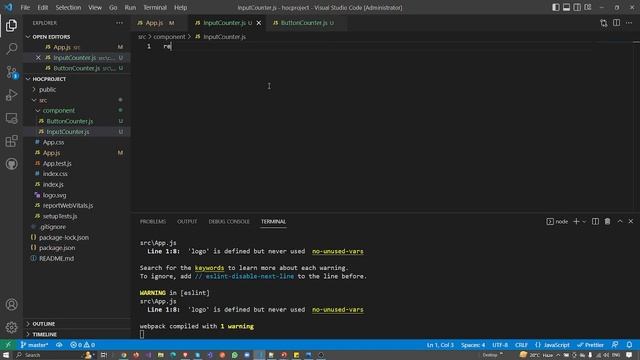The width and height of the screenshot is (640, 360).
Task: Open the Explorer view icon
Action: tap(11, 25)
